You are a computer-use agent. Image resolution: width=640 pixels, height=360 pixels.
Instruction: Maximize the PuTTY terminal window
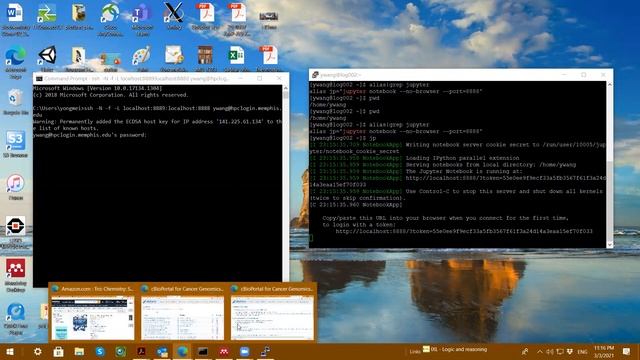pos(583,75)
